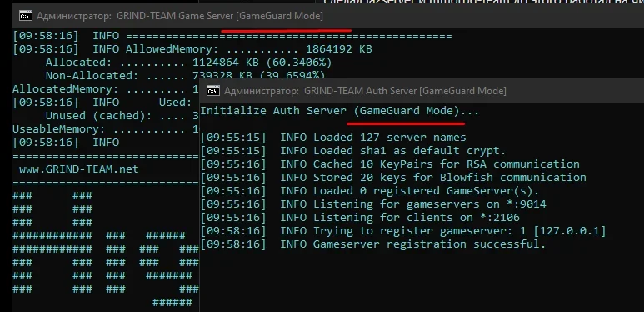
Task: Click 'Allocated: 1124864 KB (60.3406%)' line
Action: pyautogui.click(x=188, y=63)
